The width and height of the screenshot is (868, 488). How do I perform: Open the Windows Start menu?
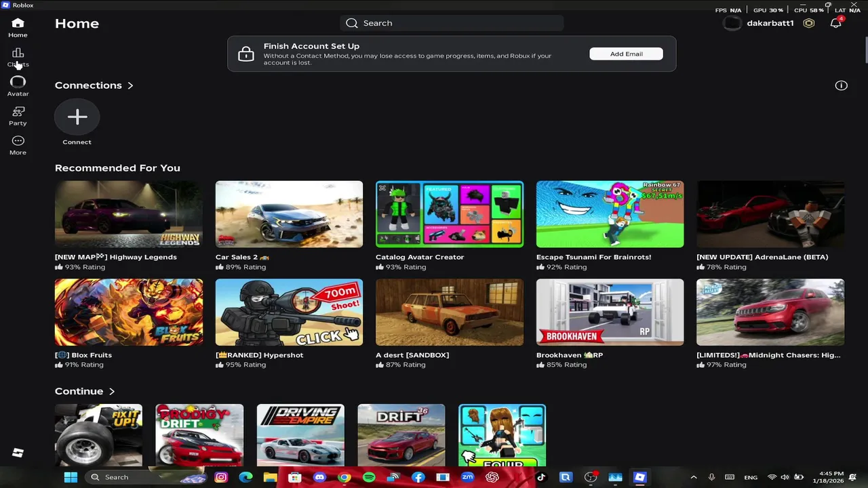[71, 477]
